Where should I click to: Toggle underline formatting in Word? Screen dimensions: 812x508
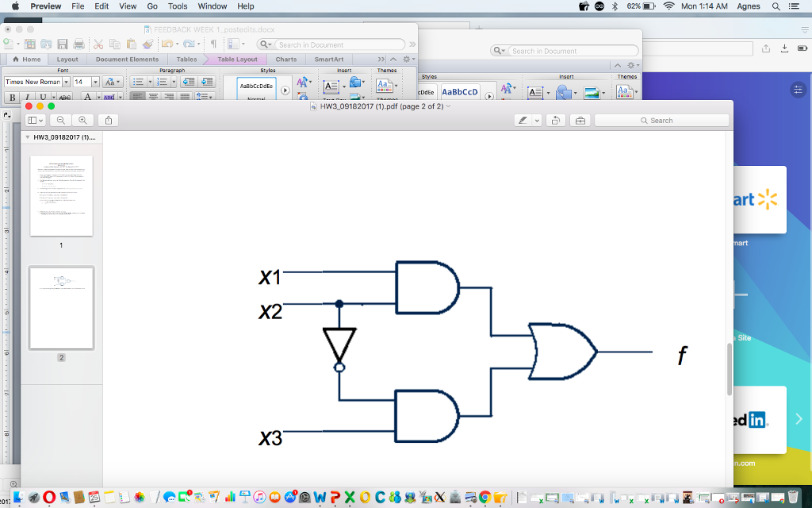point(42,97)
